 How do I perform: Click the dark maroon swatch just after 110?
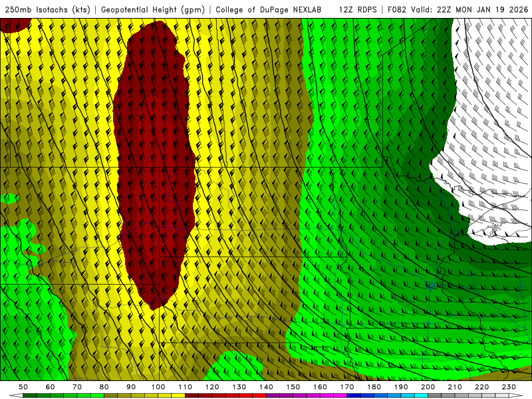[x=192, y=396]
